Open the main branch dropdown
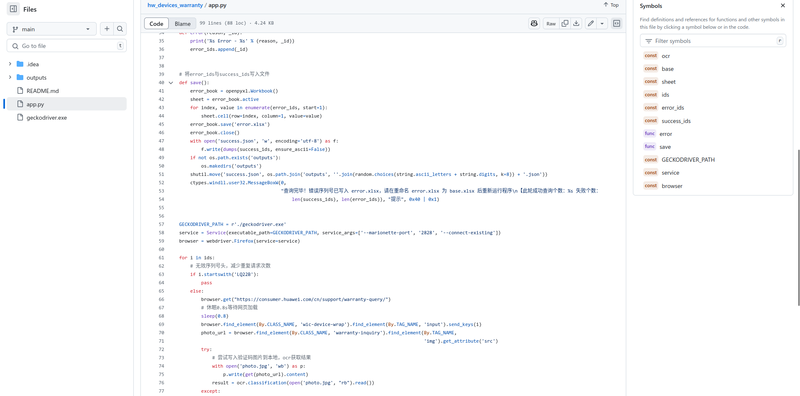Image resolution: width=800 pixels, height=396 pixels. (52, 29)
